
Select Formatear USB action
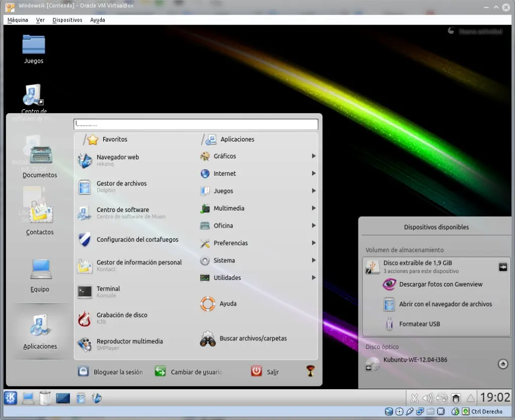(412, 324)
